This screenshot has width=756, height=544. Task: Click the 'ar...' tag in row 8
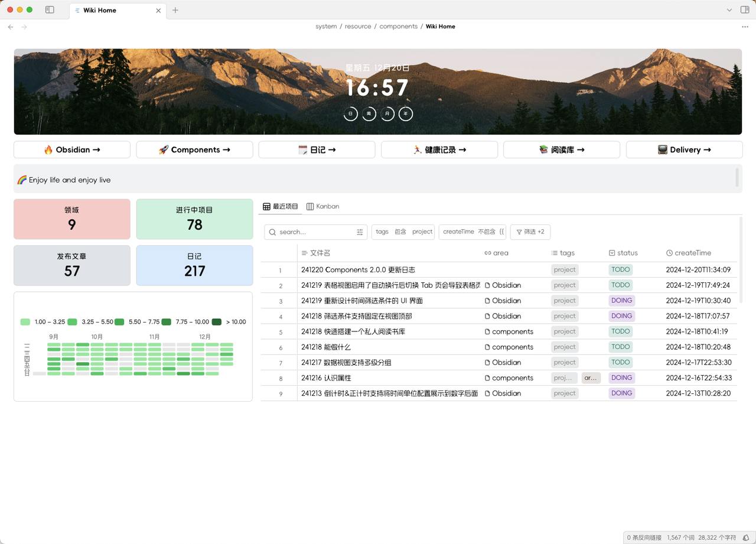click(591, 377)
